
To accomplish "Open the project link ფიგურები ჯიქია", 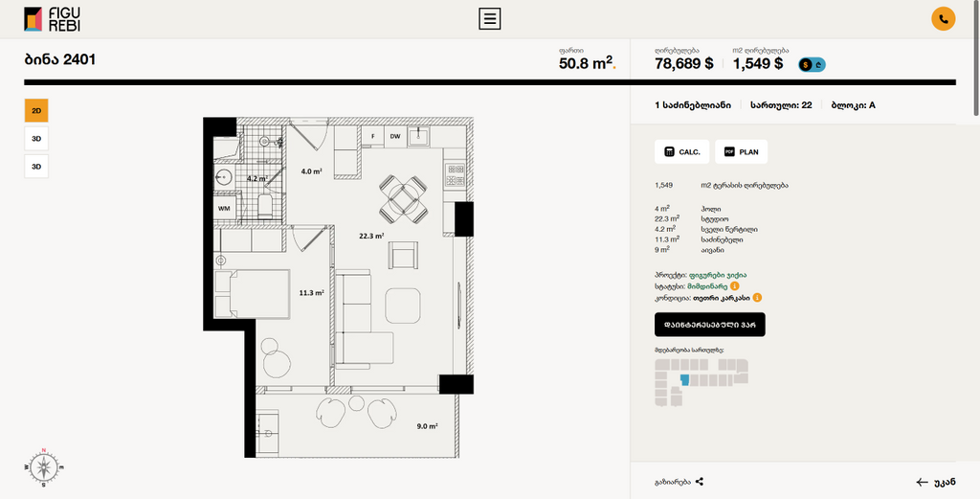I will [x=718, y=275].
